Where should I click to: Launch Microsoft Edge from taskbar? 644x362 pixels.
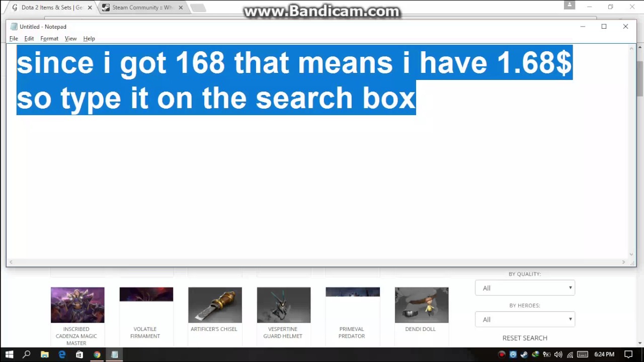click(x=62, y=354)
